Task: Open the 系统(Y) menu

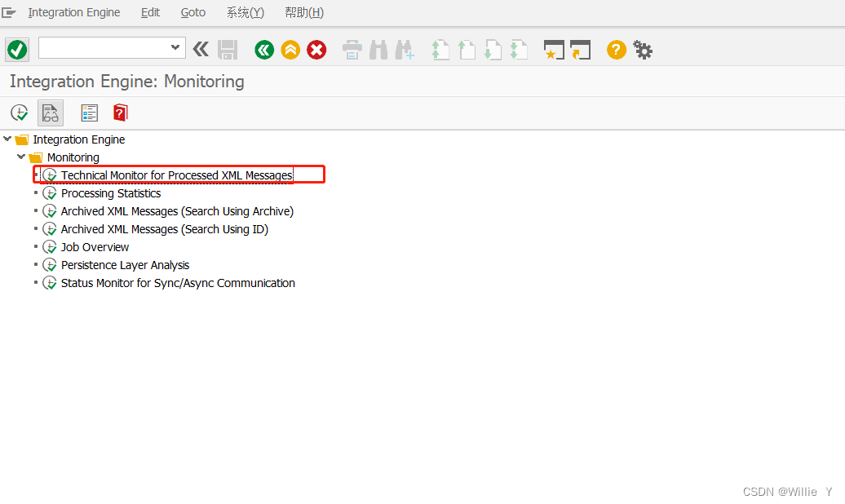Action: click(246, 12)
